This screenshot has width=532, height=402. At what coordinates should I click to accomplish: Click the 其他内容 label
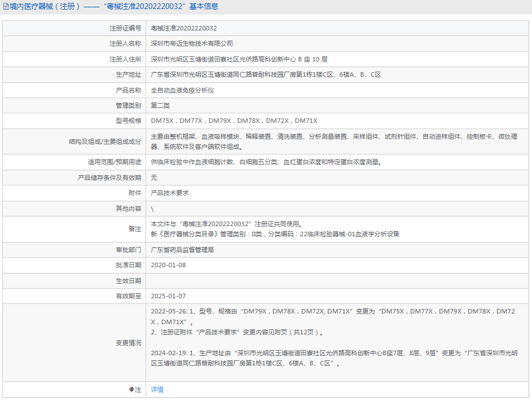[x=128, y=209]
